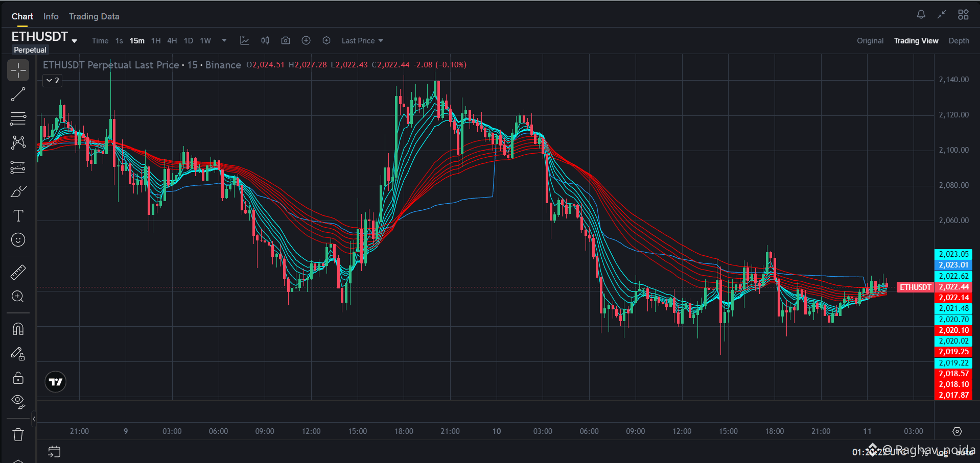The height and width of the screenshot is (463, 980).
Task: Select the 15m timeframe
Action: 137,41
